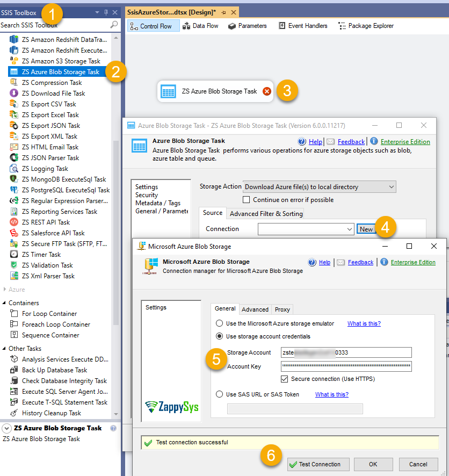449x476 pixels.
Task: Toggle Secure connection (Use HTTPS) checkbox
Action: click(x=285, y=379)
